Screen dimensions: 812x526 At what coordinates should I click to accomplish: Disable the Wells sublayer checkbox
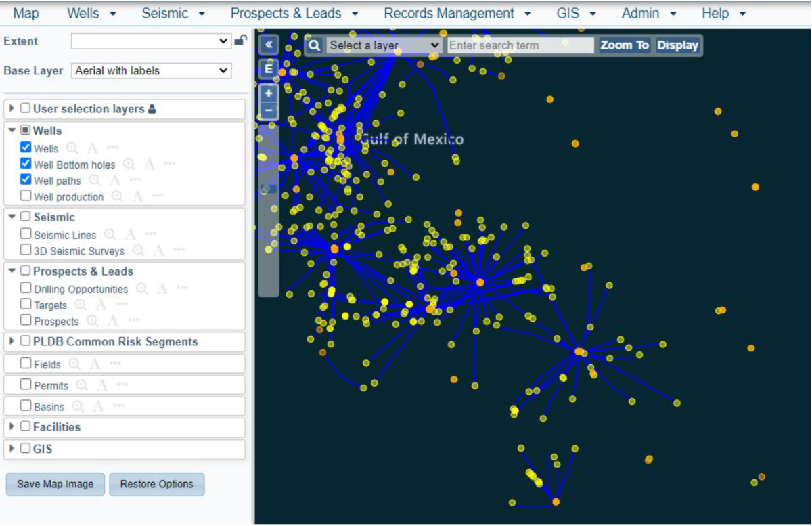click(26, 148)
